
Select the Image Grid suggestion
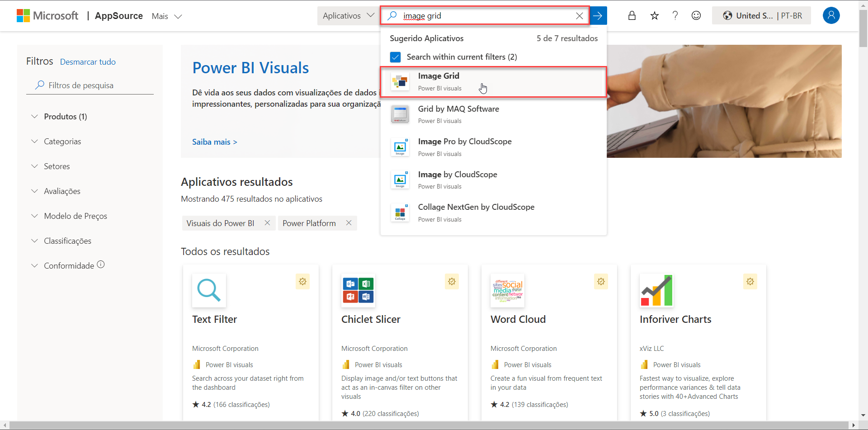click(x=493, y=82)
